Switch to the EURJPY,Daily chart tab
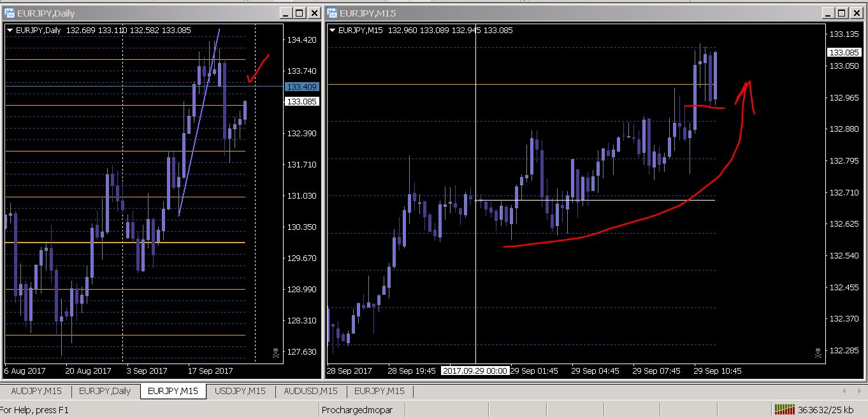Viewport: 868px width, 417px height. pyautogui.click(x=105, y=391)
